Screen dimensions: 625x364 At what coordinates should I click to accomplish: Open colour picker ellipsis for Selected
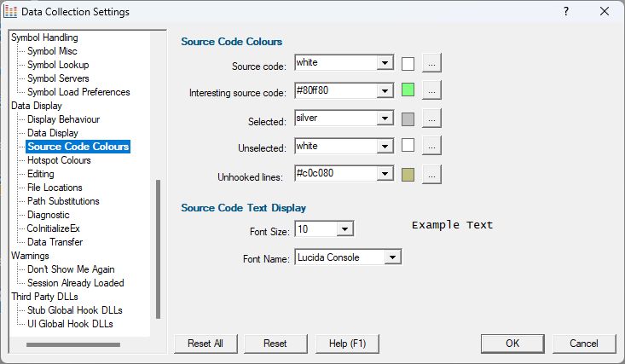coord(431,118)
